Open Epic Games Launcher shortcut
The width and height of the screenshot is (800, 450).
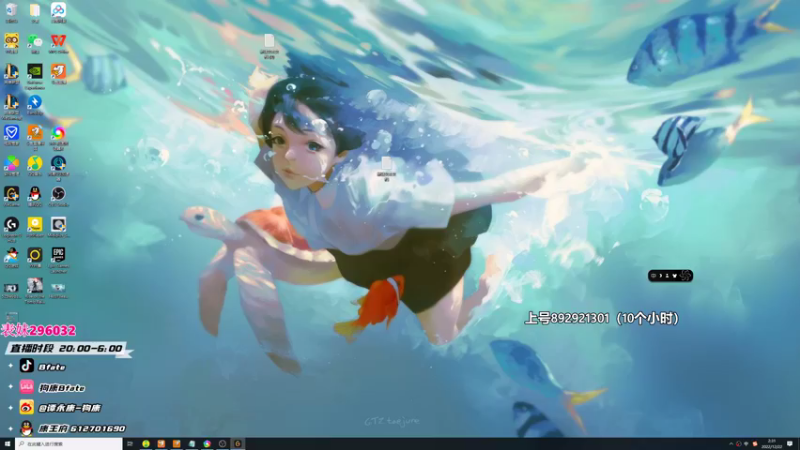(58, 255)
